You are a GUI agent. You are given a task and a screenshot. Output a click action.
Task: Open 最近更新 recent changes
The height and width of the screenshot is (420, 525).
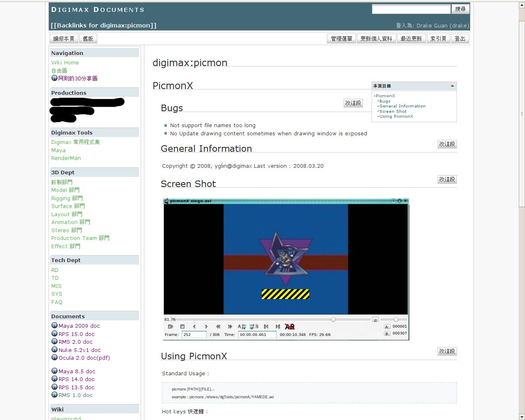[411, 39]
